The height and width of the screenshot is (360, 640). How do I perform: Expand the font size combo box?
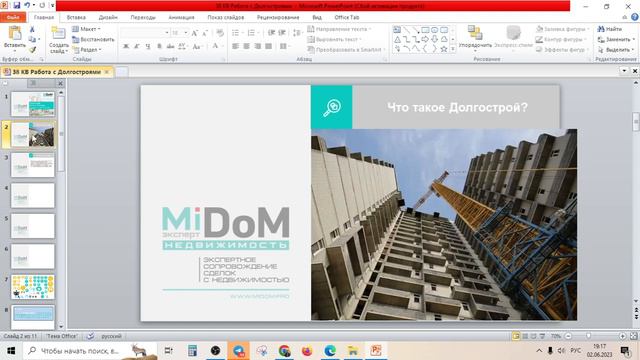pyautogui.click(x=186, y=33)
